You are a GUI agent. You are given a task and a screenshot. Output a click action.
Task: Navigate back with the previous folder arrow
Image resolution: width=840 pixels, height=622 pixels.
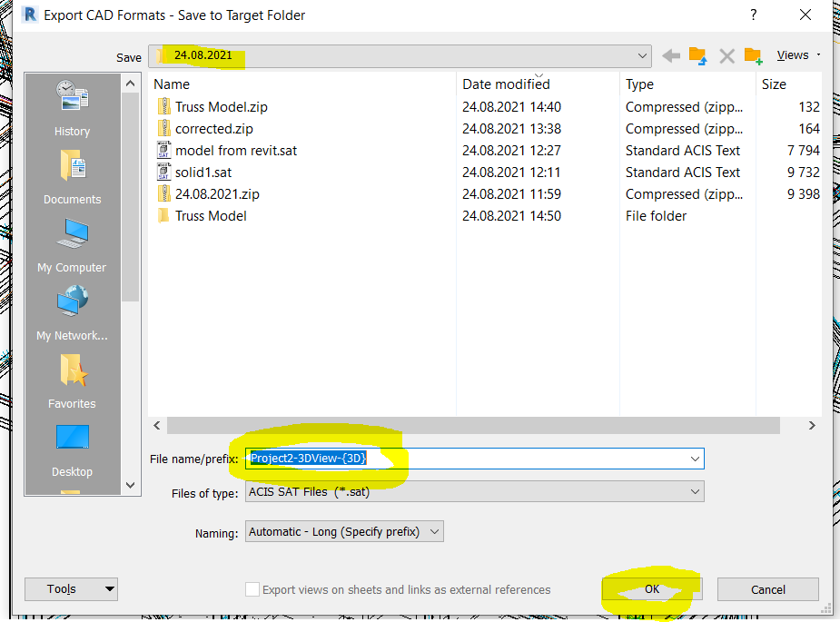(x=673, y=54)
